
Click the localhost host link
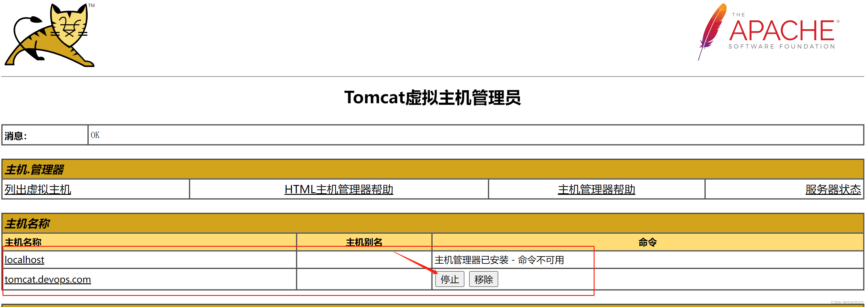[x=24, y=260]
